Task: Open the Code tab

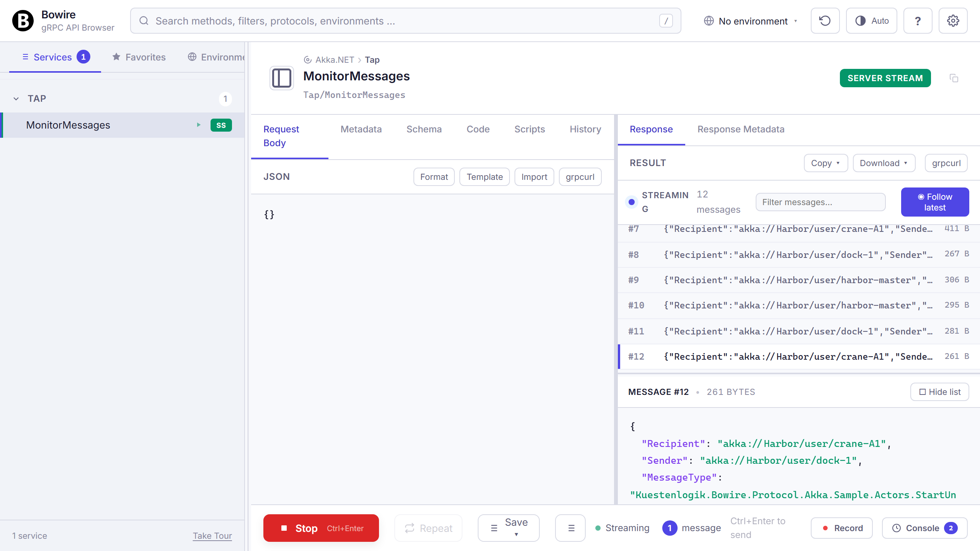Action: pos(478,129)
